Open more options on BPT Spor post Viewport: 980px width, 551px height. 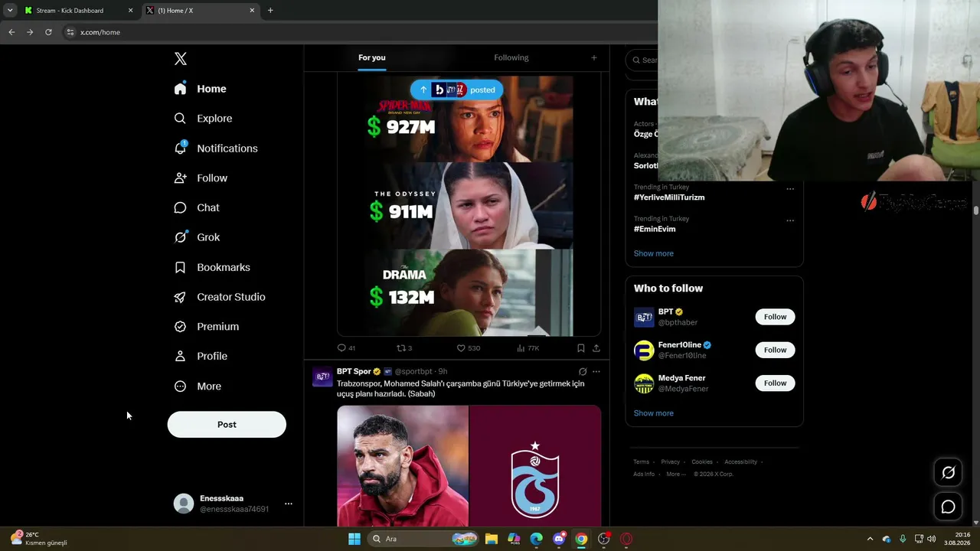tap(596, 372)
